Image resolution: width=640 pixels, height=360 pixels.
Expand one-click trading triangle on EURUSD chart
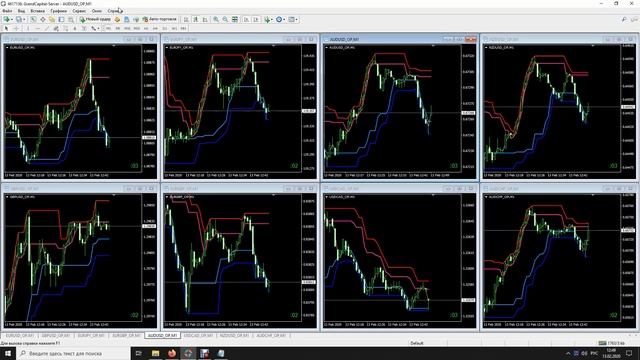pyautogui.click(x=7, y=47)
